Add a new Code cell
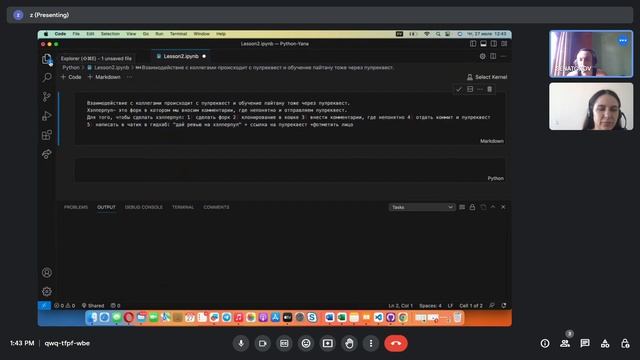 [x=71, y=77]
